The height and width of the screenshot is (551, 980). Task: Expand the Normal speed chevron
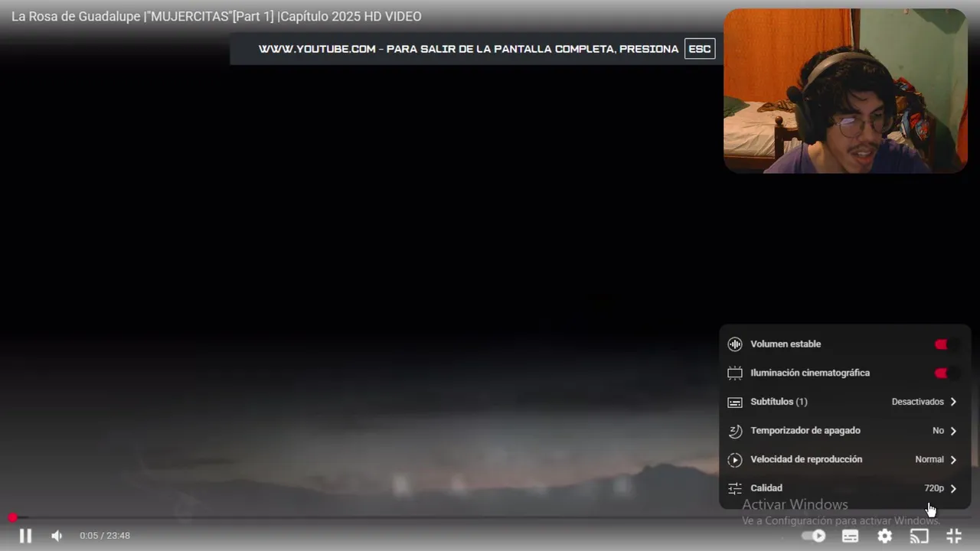pyautogui.click(x=953, y=460)
